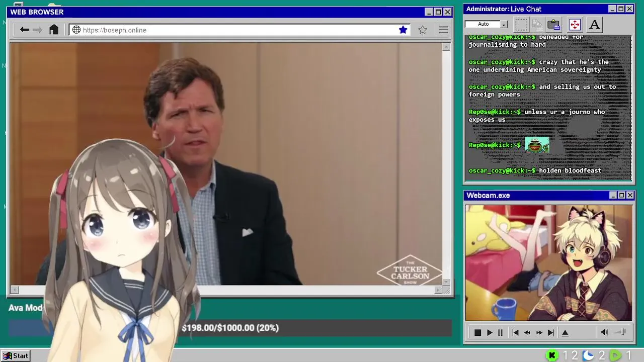Click the rewind button in Webcam.exe
This screenshot has height=362, width=644.
pyautogui.click(x=527, y=332)
